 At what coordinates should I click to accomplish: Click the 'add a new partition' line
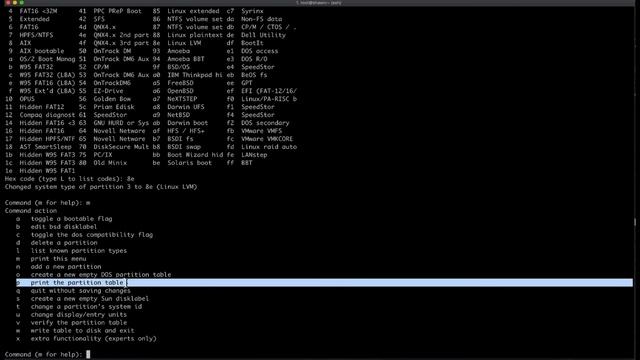click(58, 267)
